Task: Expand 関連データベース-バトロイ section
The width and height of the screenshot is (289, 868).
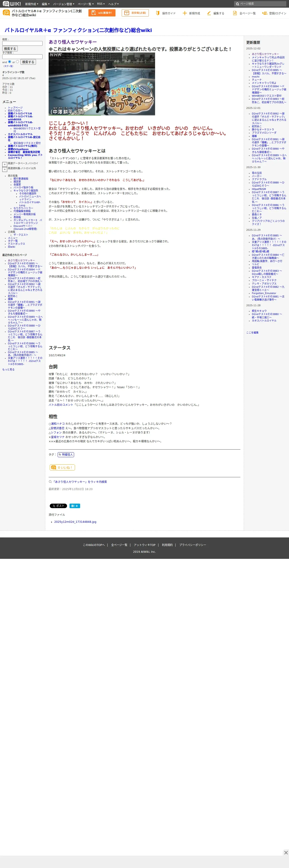Action: click(5, 164)
